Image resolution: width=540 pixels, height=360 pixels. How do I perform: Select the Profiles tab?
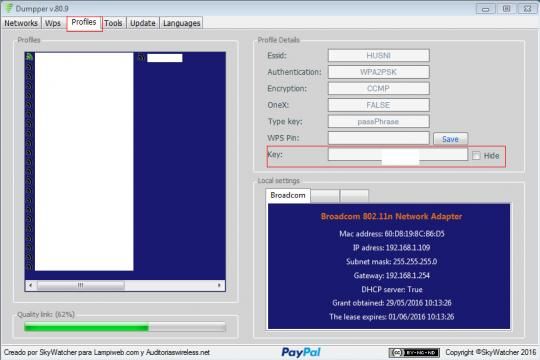coord(84,23)
